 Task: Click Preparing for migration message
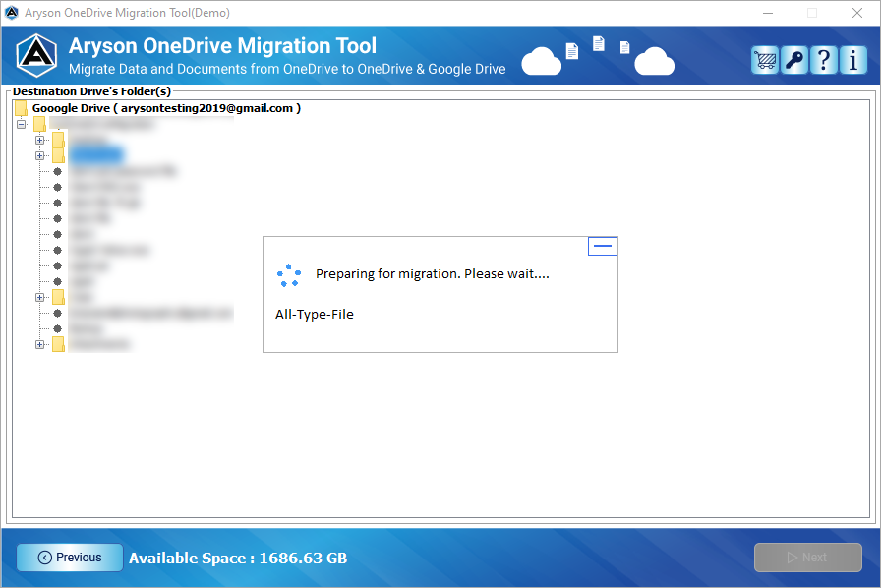(432, 274)
